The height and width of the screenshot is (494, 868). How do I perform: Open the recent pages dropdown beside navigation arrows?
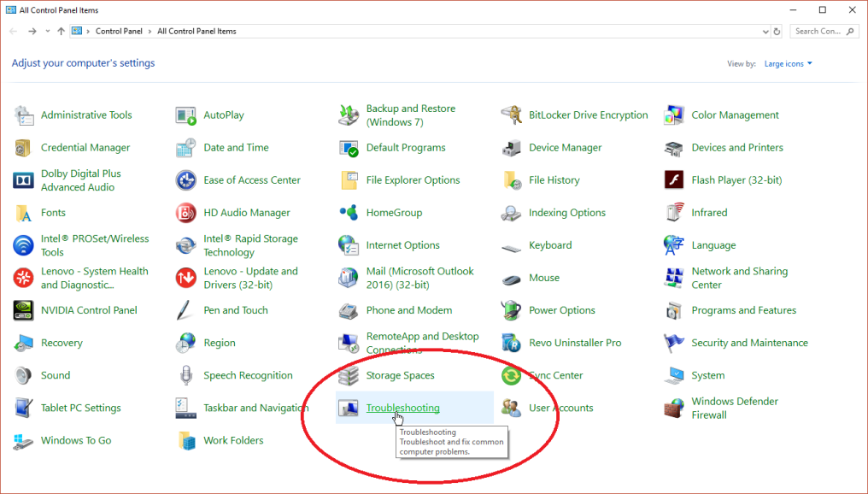(48, 31)
